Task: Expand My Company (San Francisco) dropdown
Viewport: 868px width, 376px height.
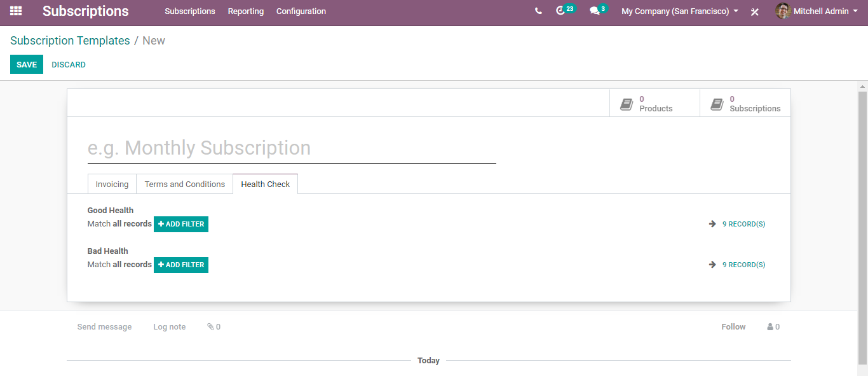Action: (x=680, y=11)
